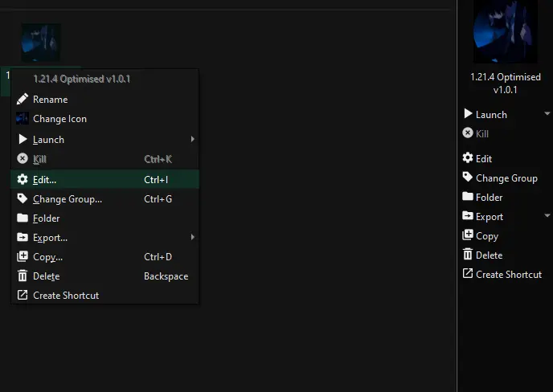553x392 pixels.
Task: Click the pencil icon beside Rename
Action: [23, 100]
